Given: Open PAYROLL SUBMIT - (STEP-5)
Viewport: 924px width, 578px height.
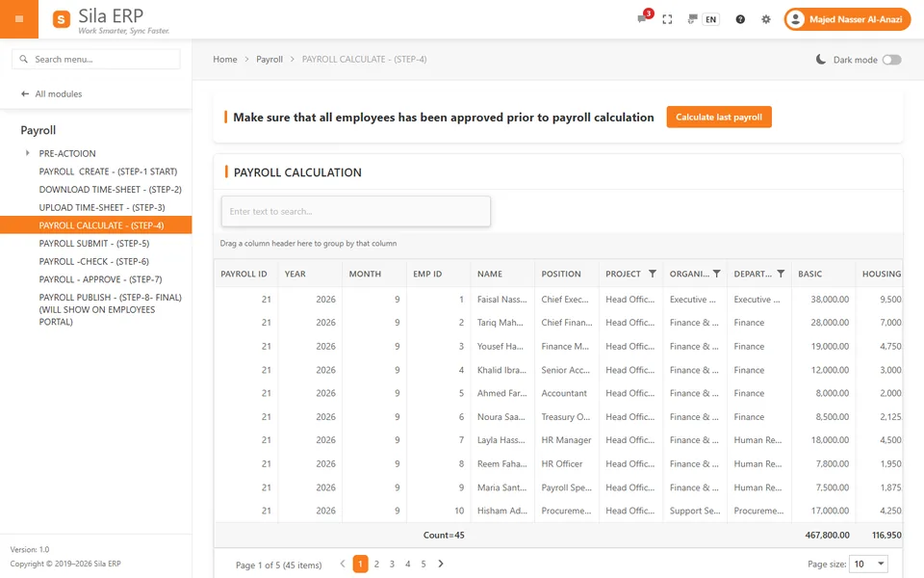Looking at the screenshot, I should 94,243.
